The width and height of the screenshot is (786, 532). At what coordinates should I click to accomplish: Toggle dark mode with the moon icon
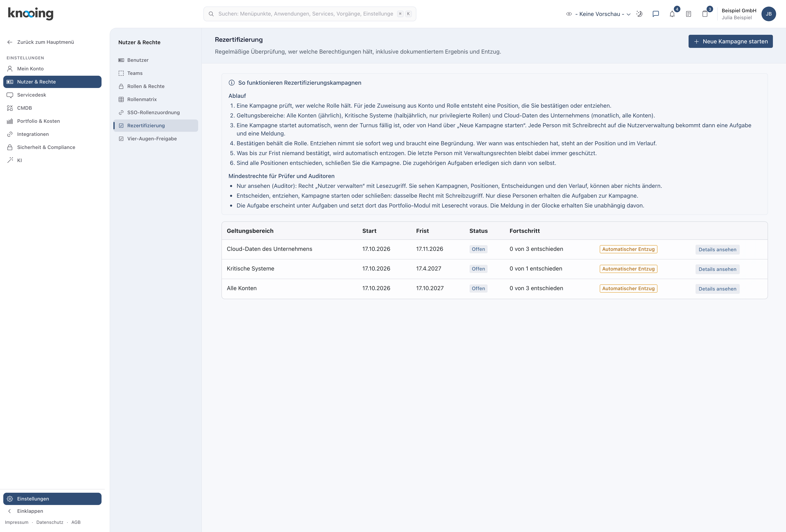click(639, 14)
